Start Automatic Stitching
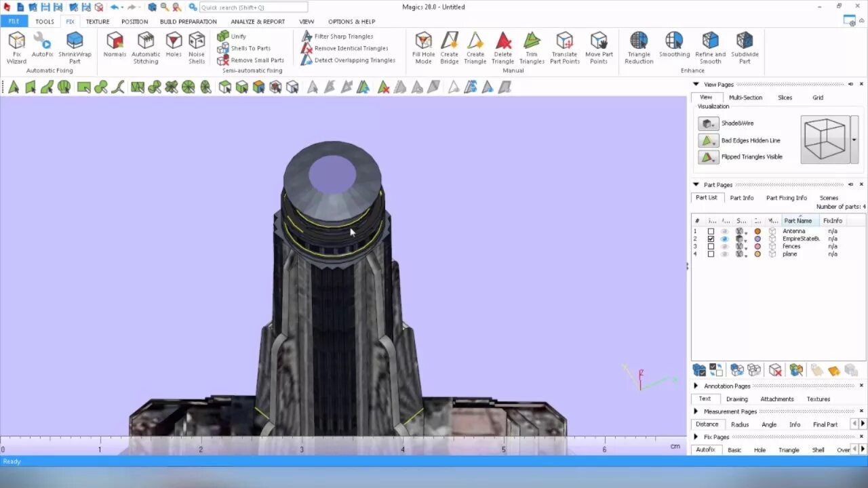 pyautogui.click(x=146, y=47)
